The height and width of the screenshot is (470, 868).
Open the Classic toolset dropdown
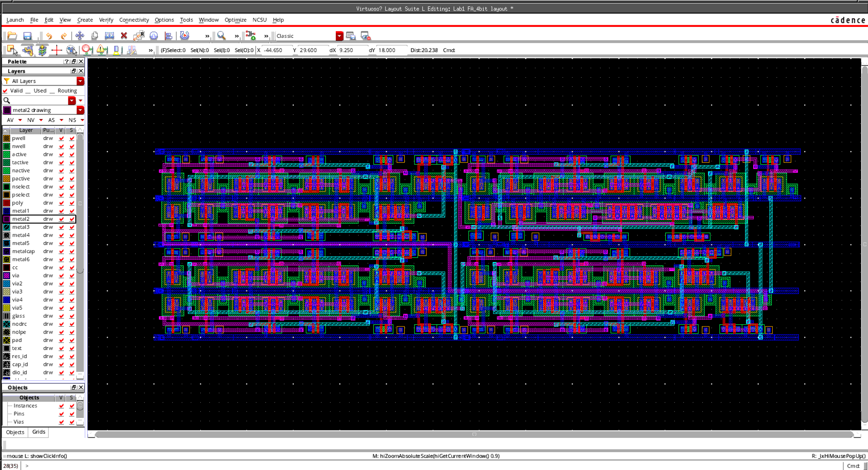[x=339, y=36]
